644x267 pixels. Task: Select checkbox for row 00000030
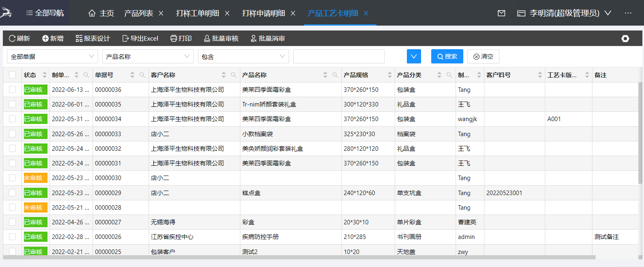coord(13,178)
